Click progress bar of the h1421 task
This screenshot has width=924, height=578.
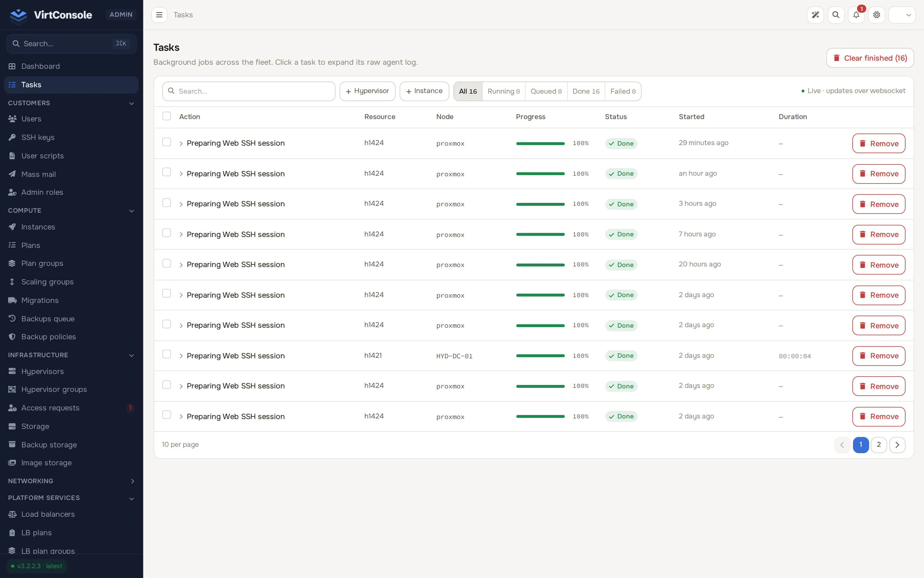coord(540,356)
